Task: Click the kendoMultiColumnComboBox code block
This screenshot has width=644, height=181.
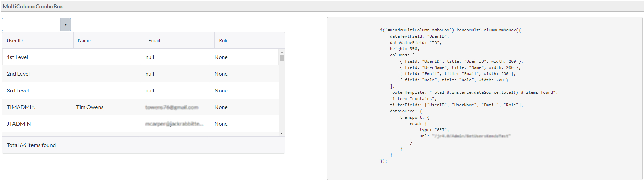Action: [468, 96]
